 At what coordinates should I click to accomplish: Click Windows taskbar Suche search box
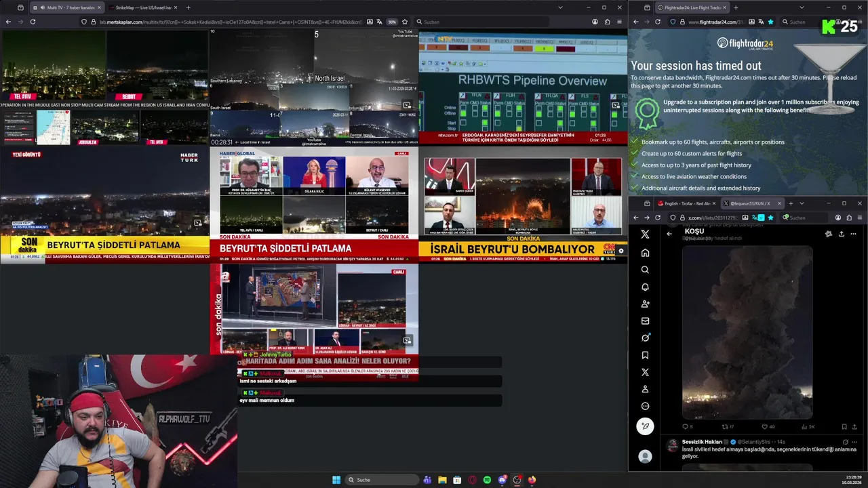coord(381,480)
